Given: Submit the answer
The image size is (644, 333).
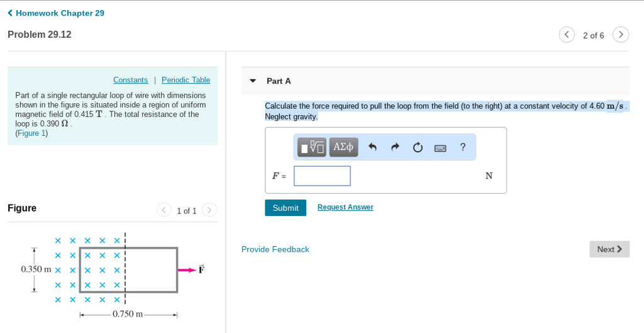Looking at the screenshot, I should pos(286,208).
